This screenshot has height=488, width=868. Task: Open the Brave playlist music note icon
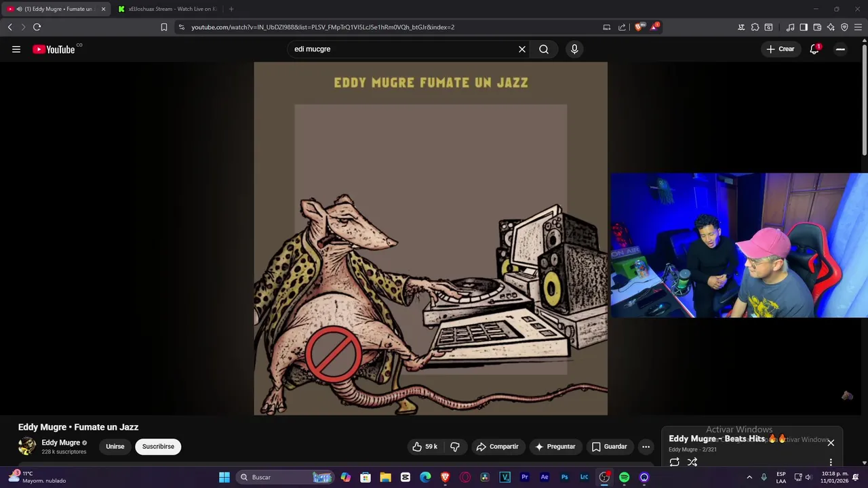pos(790,27)
